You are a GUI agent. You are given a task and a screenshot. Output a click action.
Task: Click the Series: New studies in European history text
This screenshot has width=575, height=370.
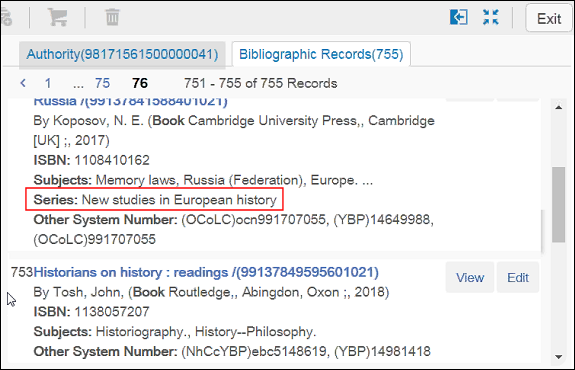(x=155, y=200)
